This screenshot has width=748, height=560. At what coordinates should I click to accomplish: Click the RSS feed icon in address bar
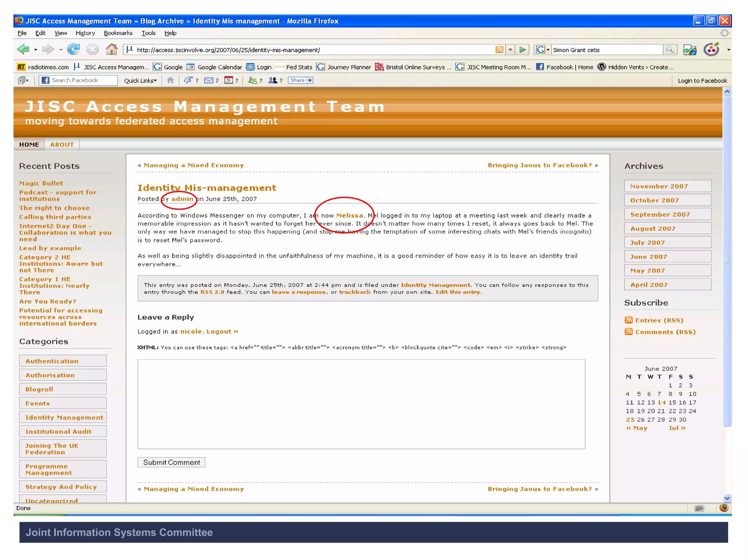click(x=499, y=50)
